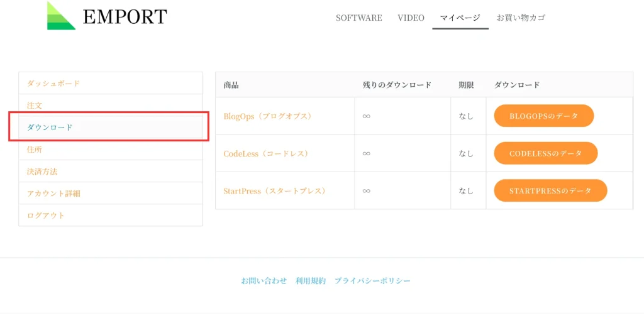Open アカウント詳細 account details entry
Screen dimensions: 644x318
[53, 193]
